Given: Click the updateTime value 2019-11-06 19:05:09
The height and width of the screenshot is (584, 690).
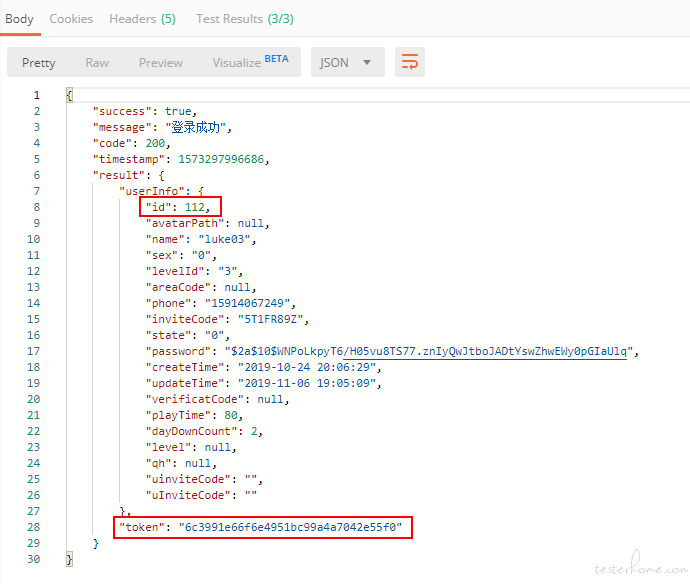Looking at the screenshot, I should (307, 383).
